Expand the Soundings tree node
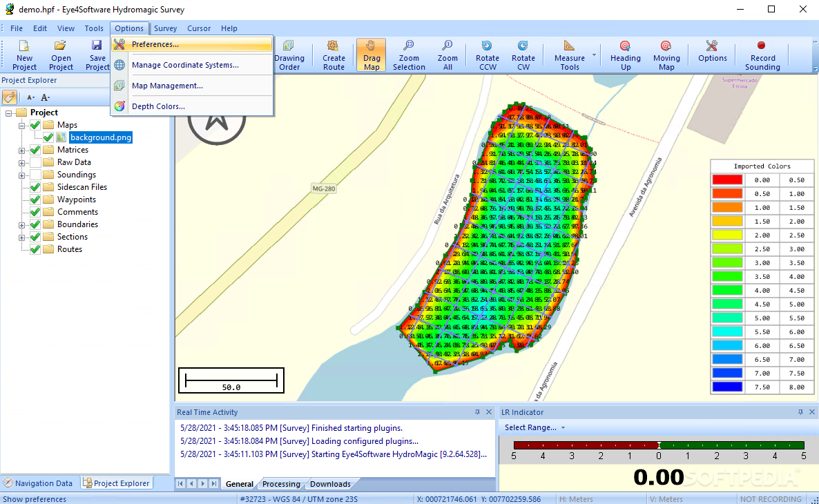This screenshot has width=819, height=504. tap(21, 175)
